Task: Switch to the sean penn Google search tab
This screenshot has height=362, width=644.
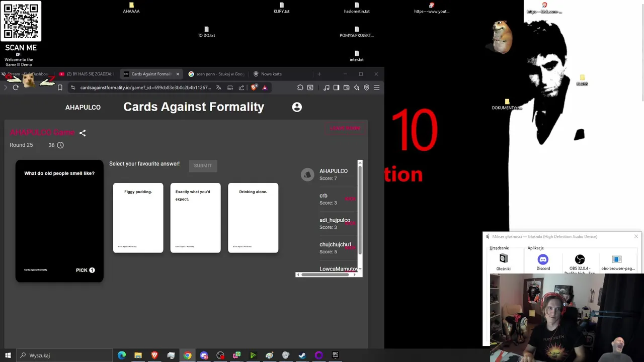Action: coord(216,74)
